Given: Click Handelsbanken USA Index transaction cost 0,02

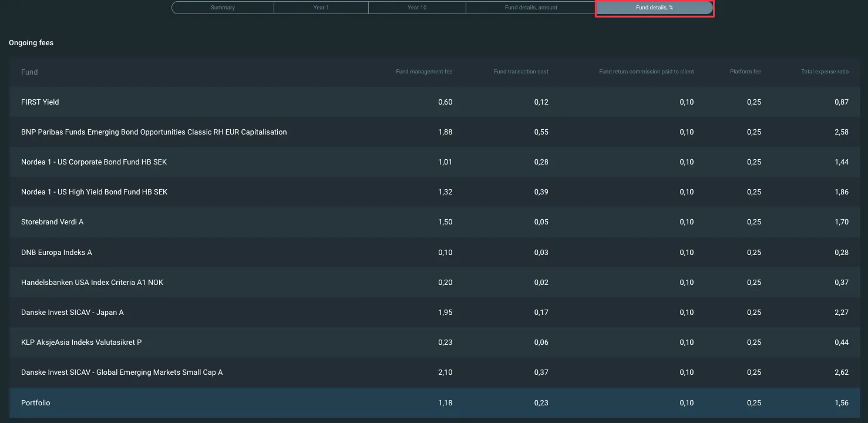Looking at the screenshot, I should coord(541,283).
